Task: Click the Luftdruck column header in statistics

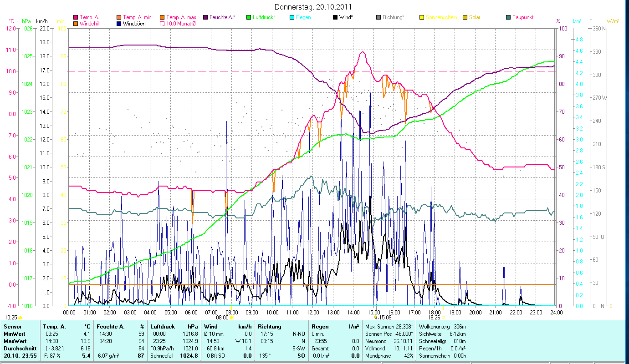Action: (x=163, y=327)
